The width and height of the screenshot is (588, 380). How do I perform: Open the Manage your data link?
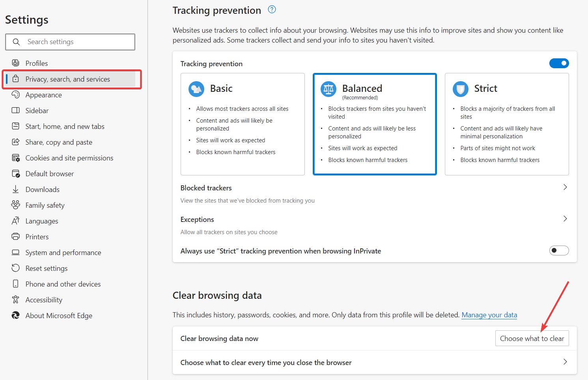(x=489, y=315)
